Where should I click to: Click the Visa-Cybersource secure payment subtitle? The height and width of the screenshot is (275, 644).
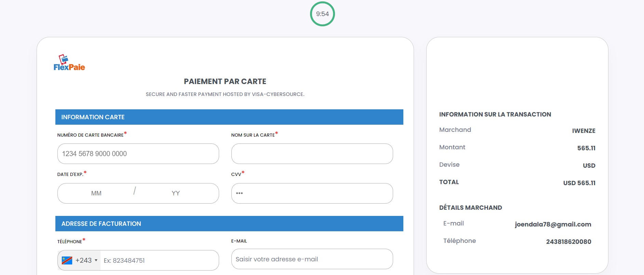[225, 94]
